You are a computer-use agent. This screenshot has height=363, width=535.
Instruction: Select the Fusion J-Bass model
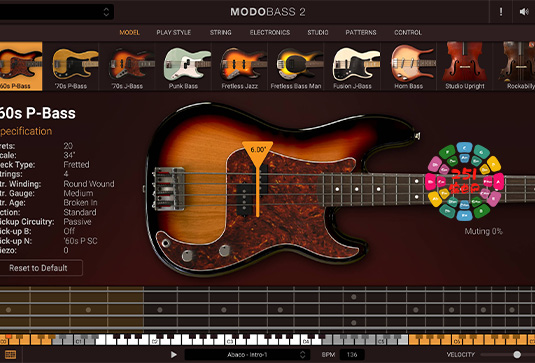[x=352, y=66]
